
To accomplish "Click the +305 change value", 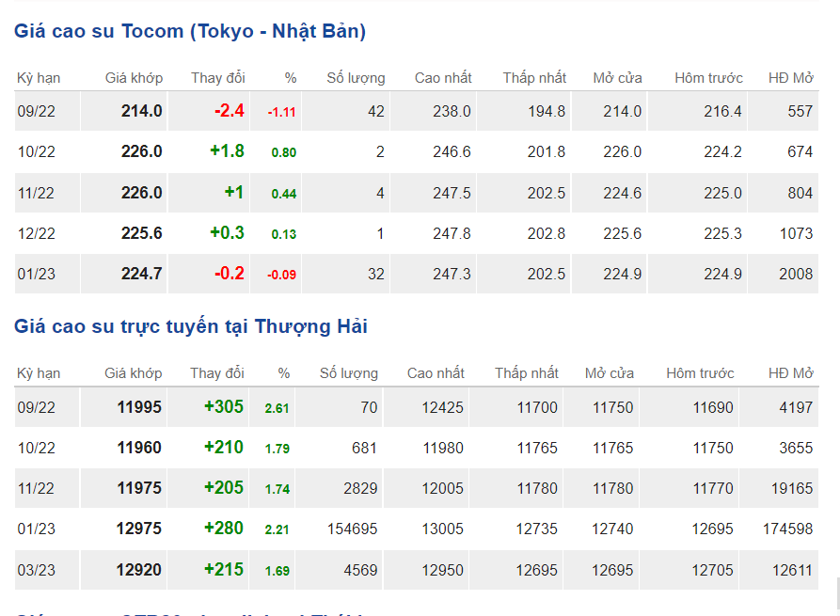I will click(223, 407).
